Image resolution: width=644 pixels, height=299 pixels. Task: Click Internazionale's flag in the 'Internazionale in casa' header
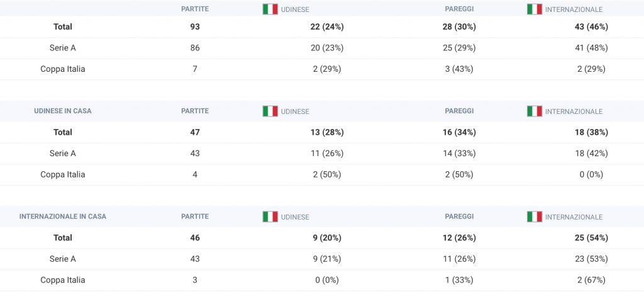535,217
